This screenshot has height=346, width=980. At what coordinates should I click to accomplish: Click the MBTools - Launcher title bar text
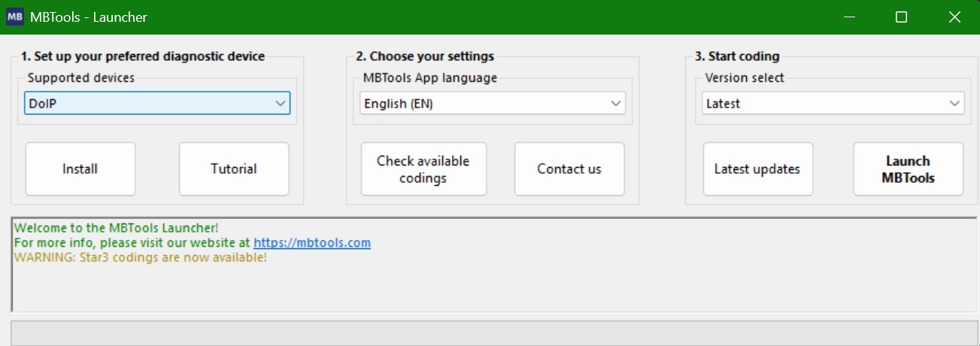pos(89,17)
